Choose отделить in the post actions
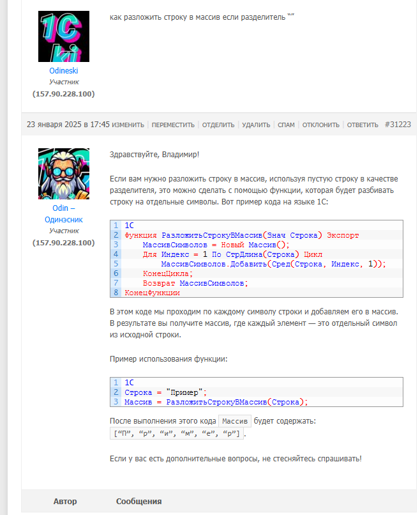This screenshot has height=515, width=420. (x=218, y=125)
